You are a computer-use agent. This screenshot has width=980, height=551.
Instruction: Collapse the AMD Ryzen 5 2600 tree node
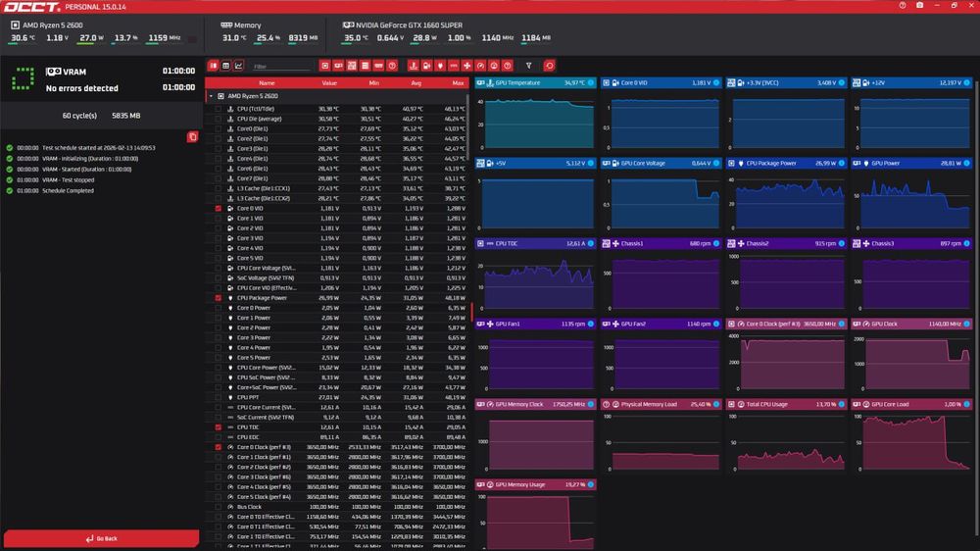point(212,96)
